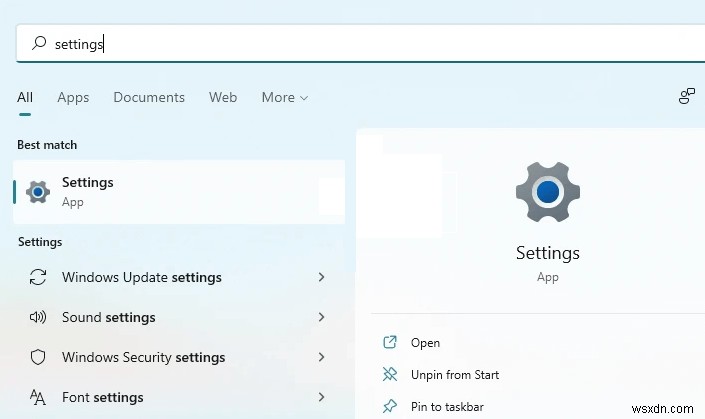705x419 pixels.
Task: Expand the Sound settings chevron arrow
Action: click(x=321, y=317)
